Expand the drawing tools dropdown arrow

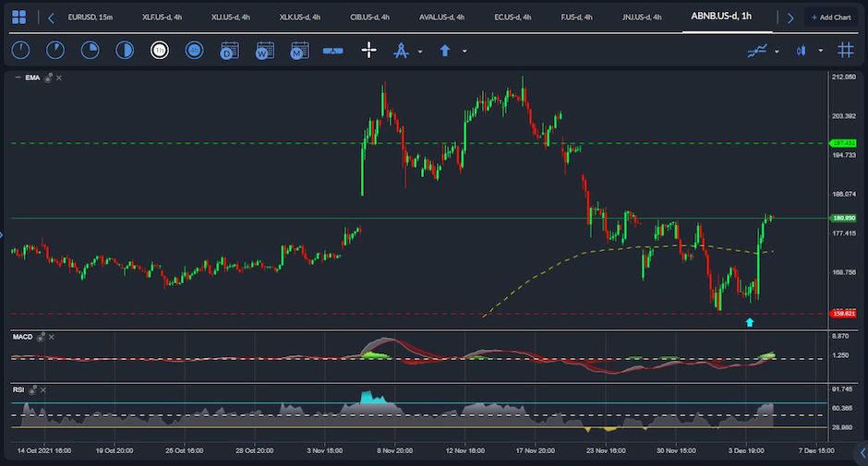pos(420,52)
